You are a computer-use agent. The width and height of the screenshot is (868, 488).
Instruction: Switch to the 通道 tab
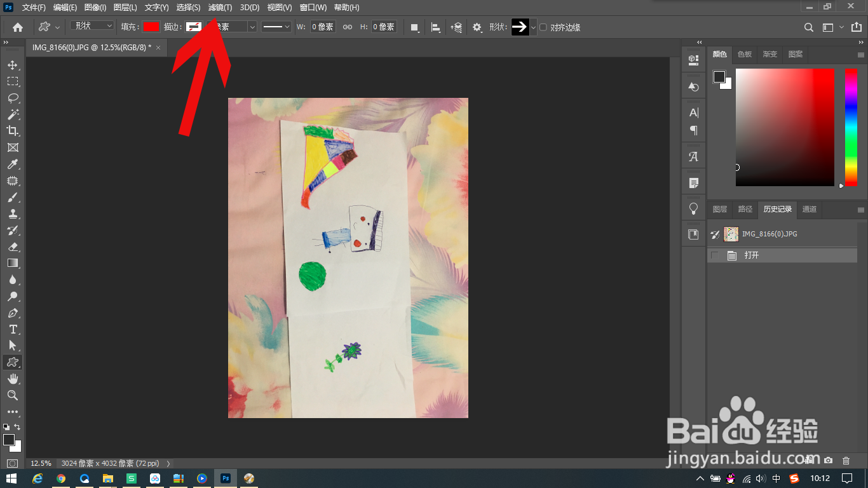[810, 209]
